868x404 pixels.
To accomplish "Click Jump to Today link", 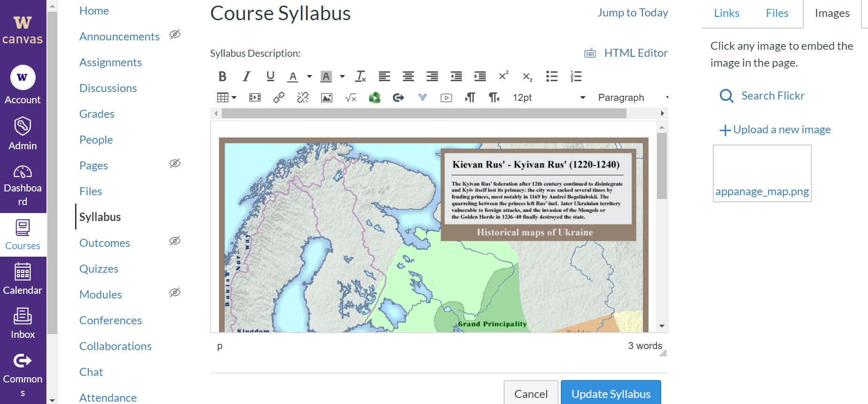I will click(633, 13).
